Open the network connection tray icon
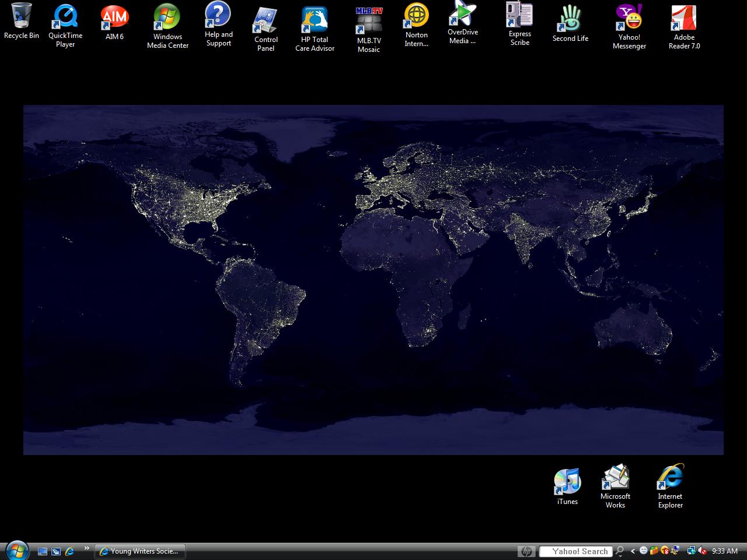 click(x=692, y=551)
